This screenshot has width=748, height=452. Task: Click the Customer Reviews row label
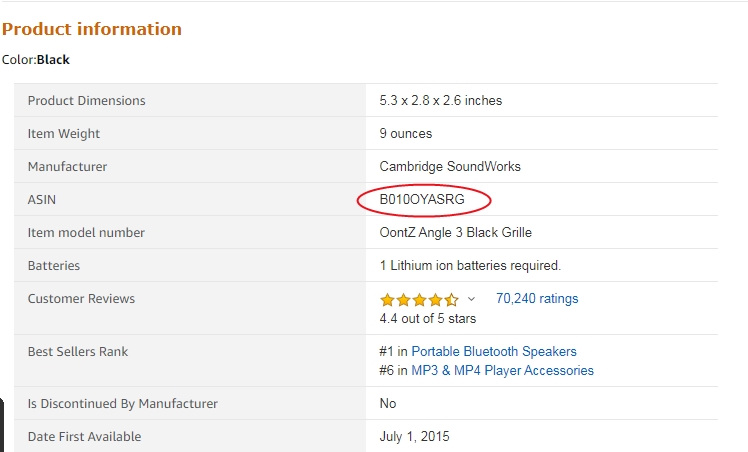(81, 298)
